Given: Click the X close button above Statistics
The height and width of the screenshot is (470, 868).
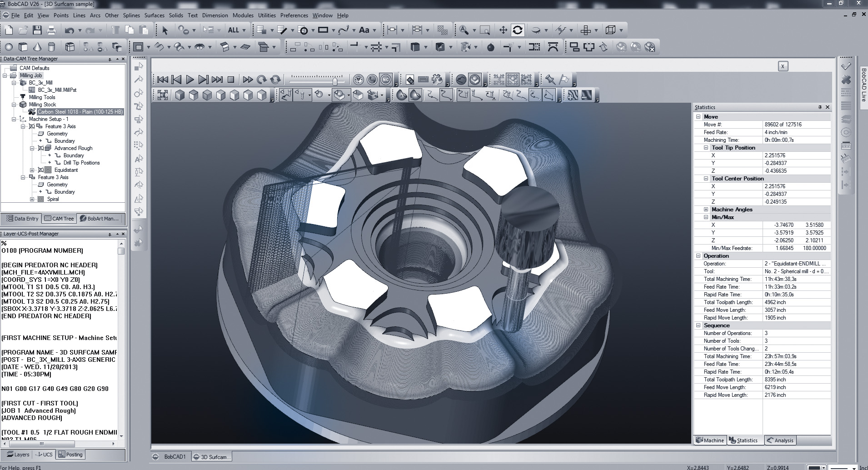Looking at the screenshot, I should pos(783,66).
